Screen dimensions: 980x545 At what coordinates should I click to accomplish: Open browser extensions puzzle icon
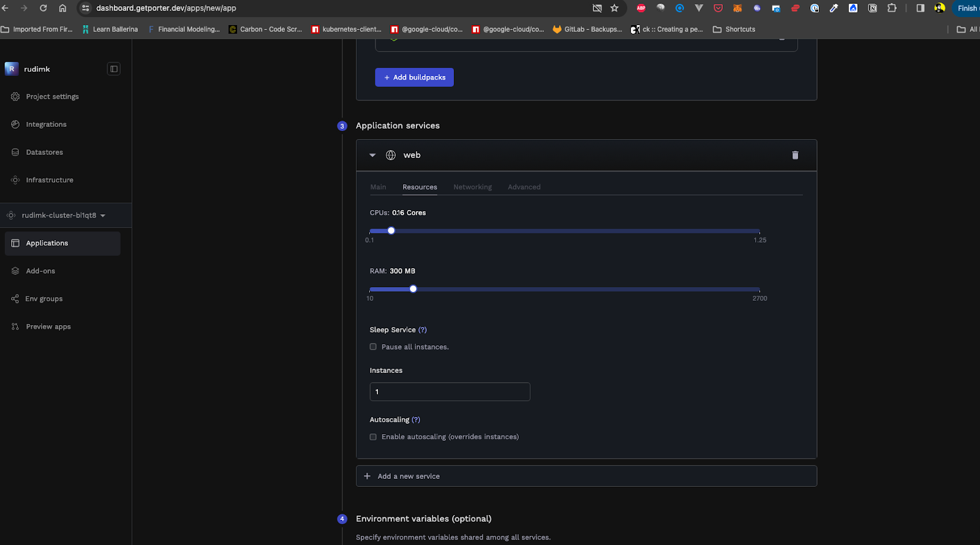[892, 8]
